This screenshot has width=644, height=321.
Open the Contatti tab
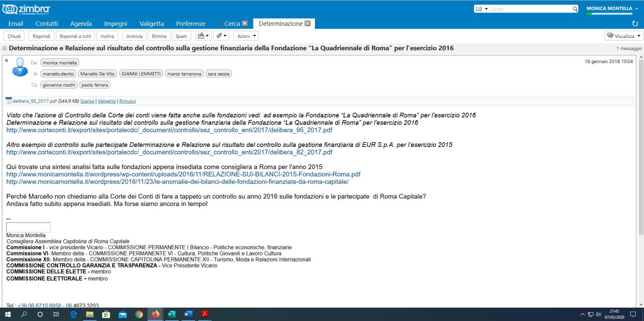[47, 23]
